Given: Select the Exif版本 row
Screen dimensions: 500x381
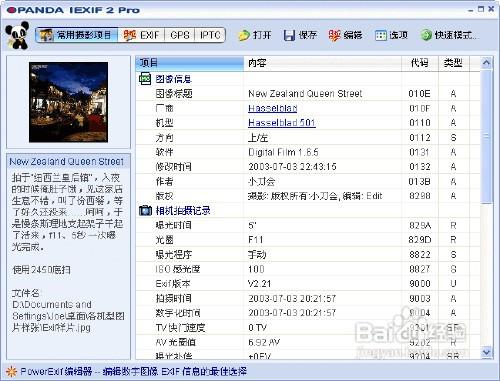Looking at the screenshot, I should click(x=308, y=284).
